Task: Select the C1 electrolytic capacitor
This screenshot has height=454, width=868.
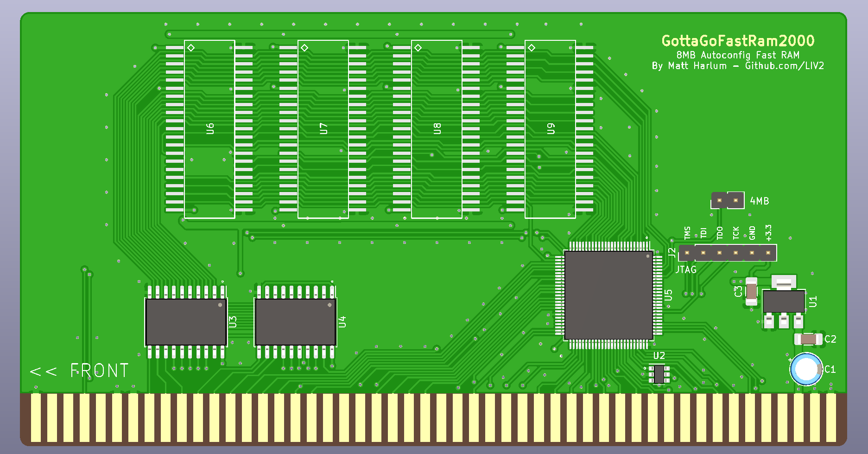Action: [x=806, y=369]
